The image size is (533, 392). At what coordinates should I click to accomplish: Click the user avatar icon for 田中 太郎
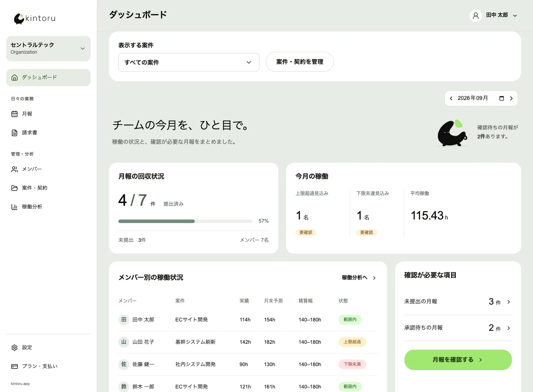(x=476, y=16)
